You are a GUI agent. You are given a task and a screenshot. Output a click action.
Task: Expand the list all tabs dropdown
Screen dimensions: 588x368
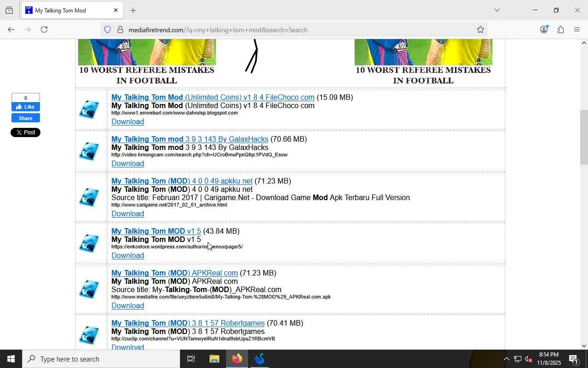tap(497, 10)
